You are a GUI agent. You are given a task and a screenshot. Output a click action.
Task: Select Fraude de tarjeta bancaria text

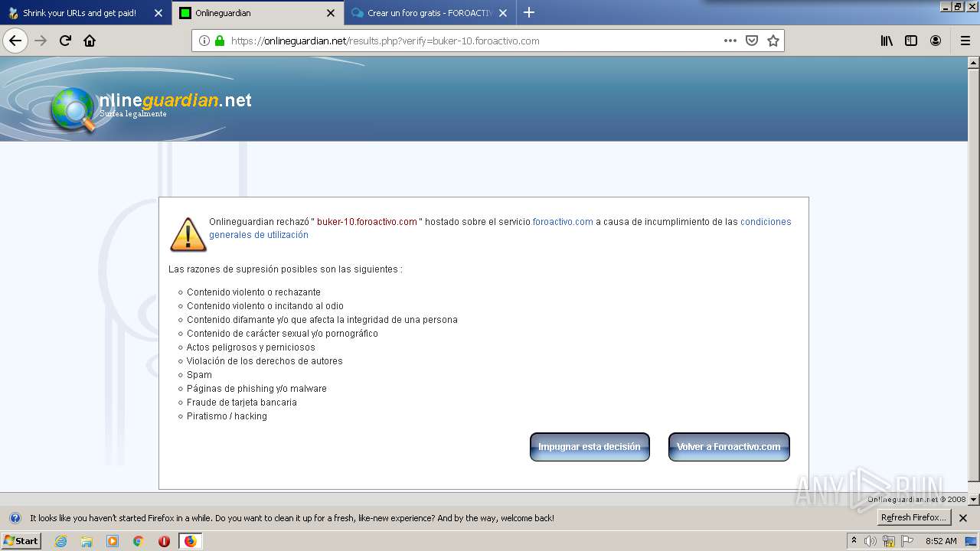click(242, 403)
